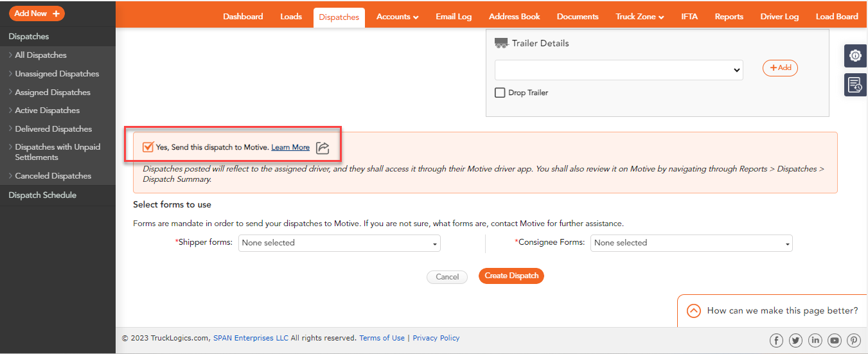This screenshot has height=354, width=868.
Task: Open the Terms of Use link
Action: tap(382, 338)
